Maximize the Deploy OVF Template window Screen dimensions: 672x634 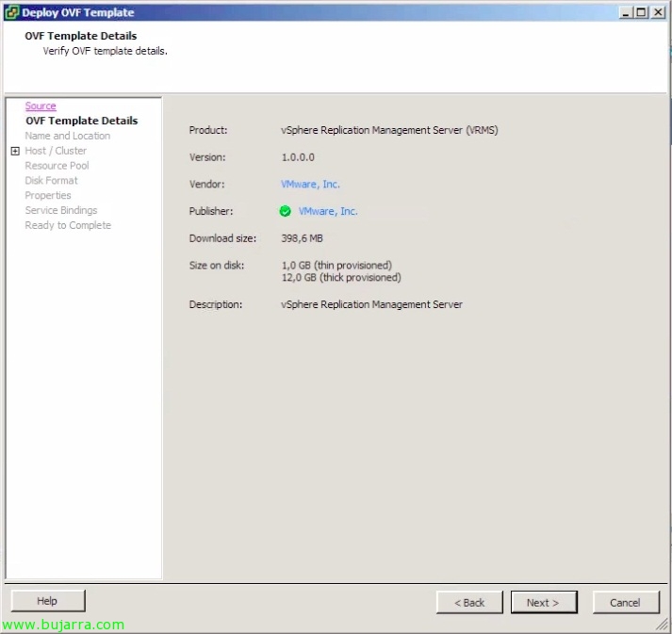[641, 12]
